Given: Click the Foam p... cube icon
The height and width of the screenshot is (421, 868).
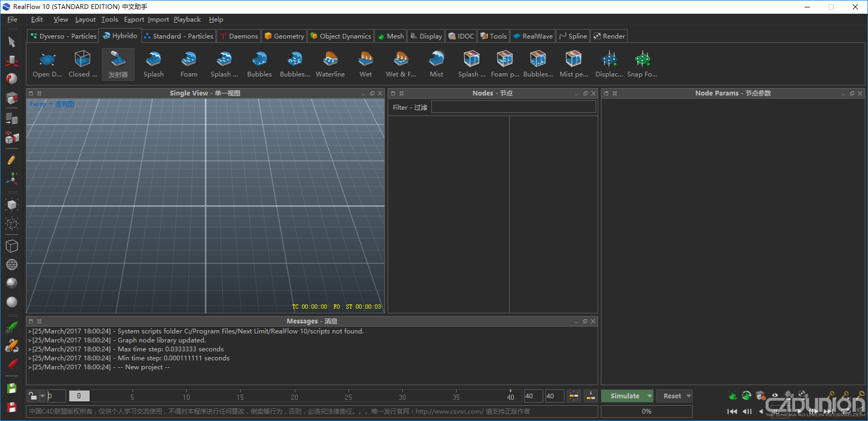Looking at the screenshot, I should point(505,64).
